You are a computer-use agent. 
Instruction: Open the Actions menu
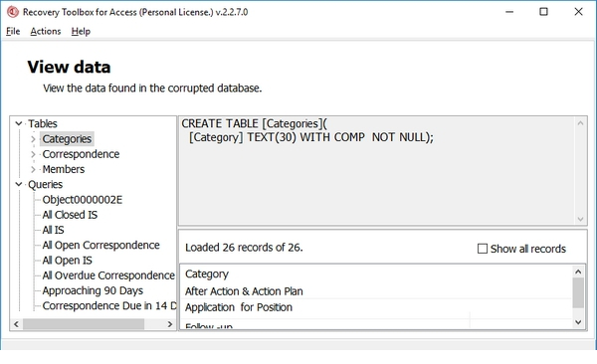46,31
